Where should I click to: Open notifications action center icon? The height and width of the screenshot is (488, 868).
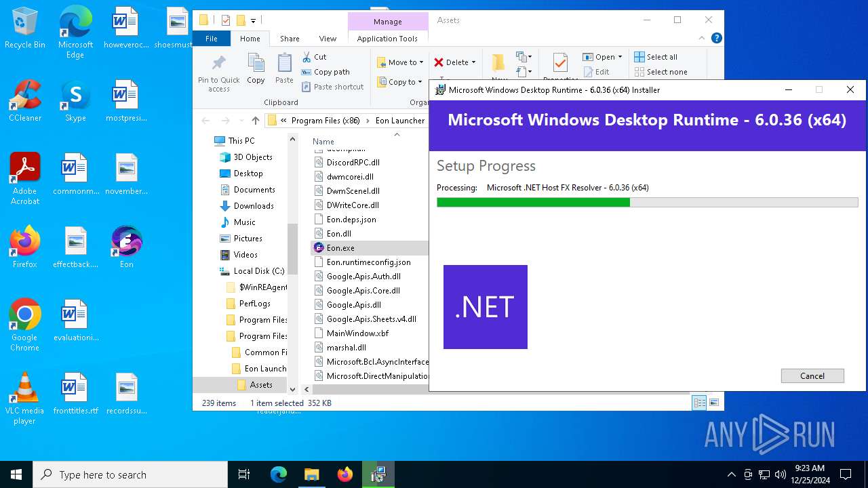pos(846,474)
